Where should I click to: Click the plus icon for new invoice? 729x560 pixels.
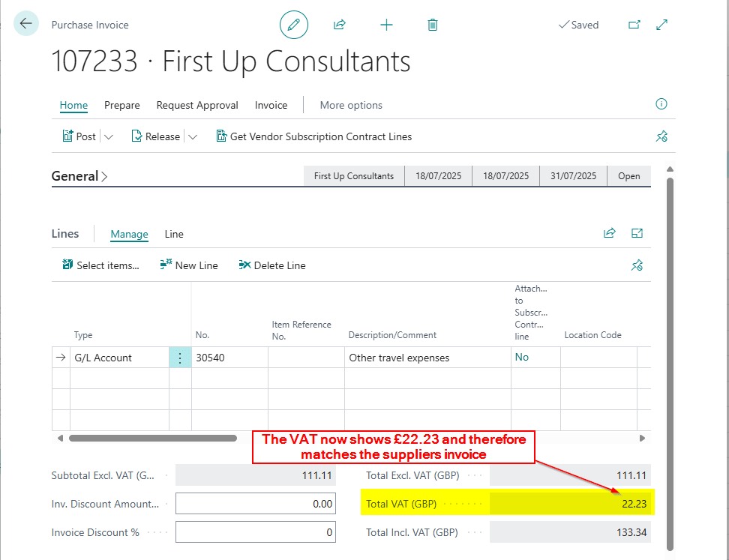point(386,25)
